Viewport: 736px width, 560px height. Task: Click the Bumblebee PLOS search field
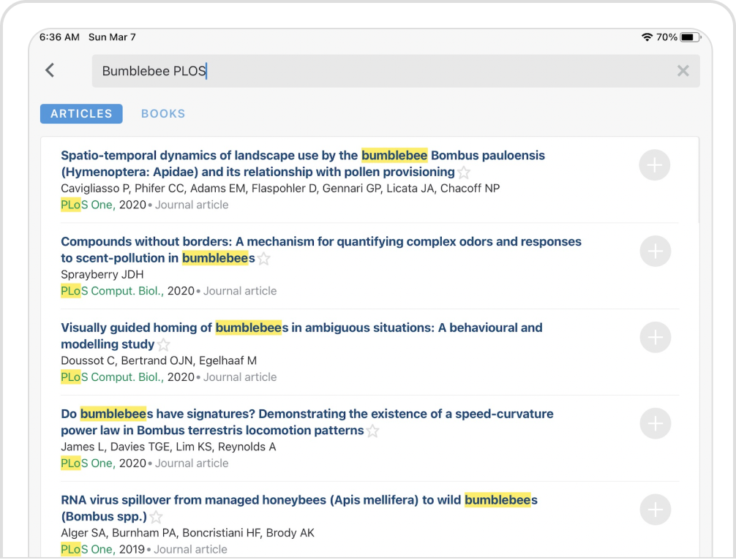396,71
